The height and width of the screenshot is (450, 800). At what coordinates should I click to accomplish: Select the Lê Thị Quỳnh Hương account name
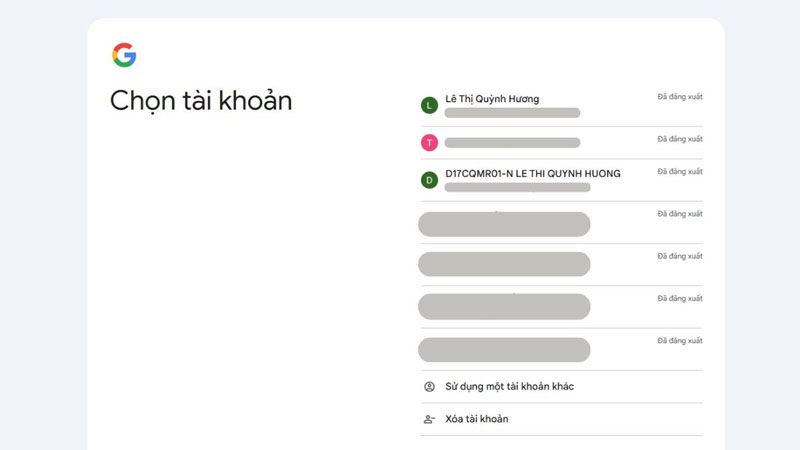(x=492, y=99)
